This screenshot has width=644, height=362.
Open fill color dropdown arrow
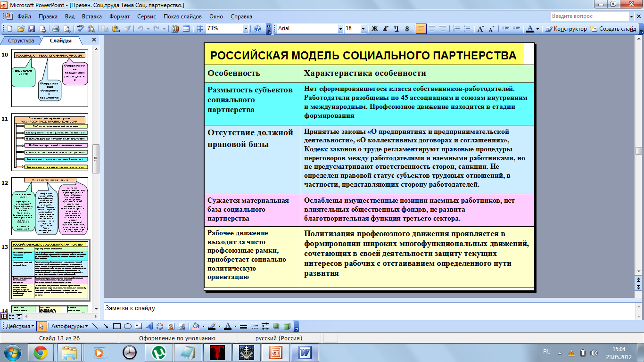[203, 326]
